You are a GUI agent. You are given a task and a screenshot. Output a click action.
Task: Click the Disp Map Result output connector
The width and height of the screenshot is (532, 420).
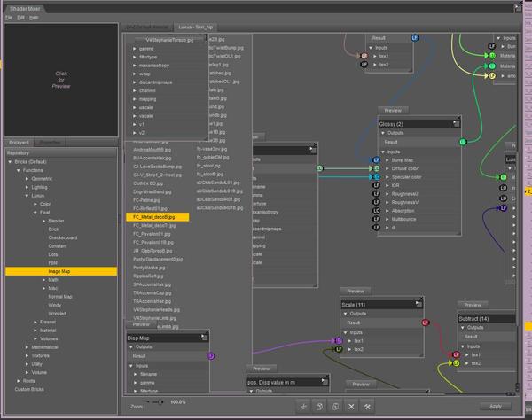pyautogui.click(x=211, y=356)
